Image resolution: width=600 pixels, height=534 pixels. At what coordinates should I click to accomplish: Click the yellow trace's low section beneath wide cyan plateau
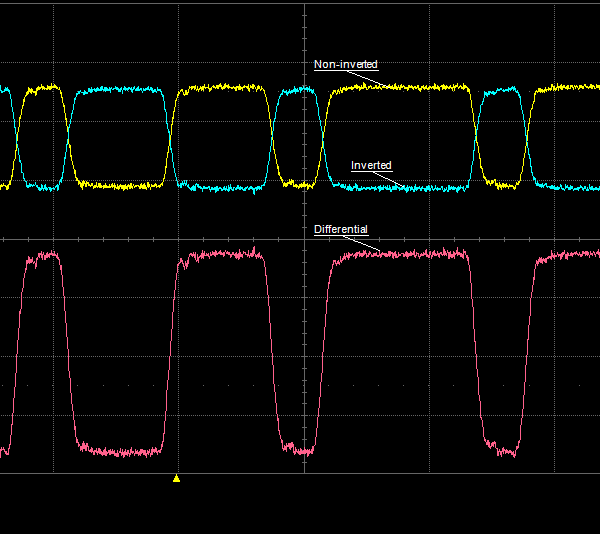coord(118,186)
